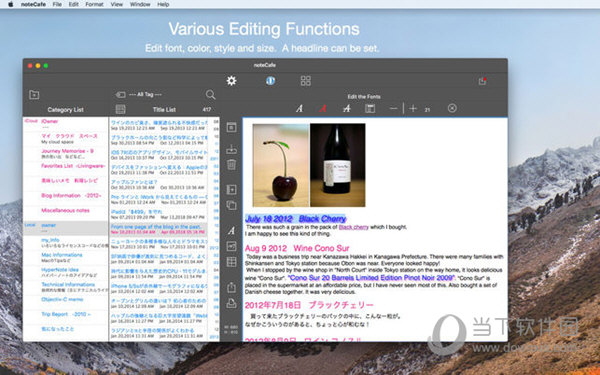
Task: Click the insert table icon in sidebar
Action: (x=231, y=262)
